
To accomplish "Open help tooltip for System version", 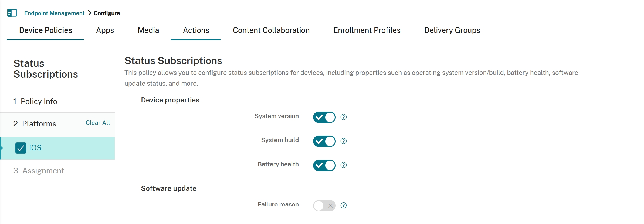I will 344,117.
